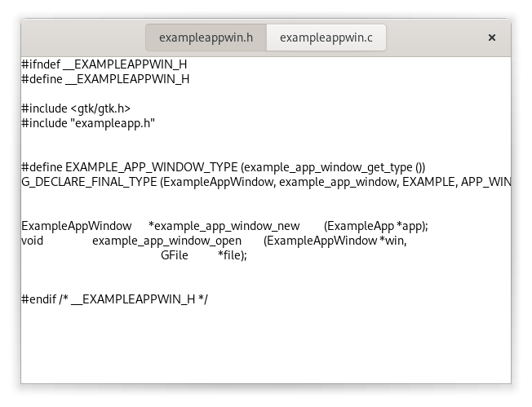Click the 'ExampleAppWindow' return type text

(x=77, y=226)
